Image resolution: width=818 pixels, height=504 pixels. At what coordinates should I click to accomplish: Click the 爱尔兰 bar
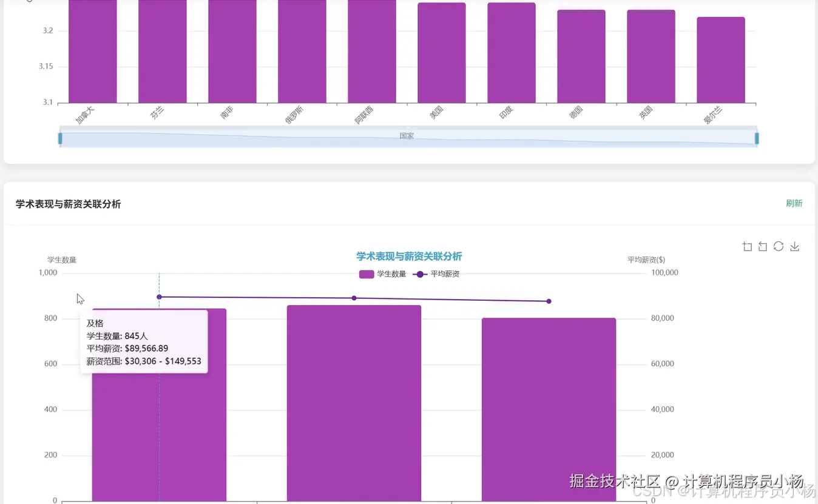[721, 60]
